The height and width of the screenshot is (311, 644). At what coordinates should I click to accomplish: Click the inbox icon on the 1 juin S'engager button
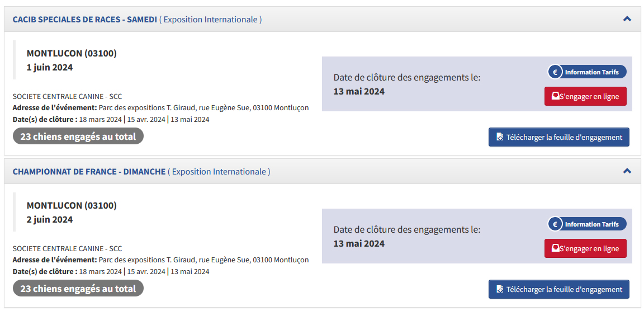[x=556, y=96]
